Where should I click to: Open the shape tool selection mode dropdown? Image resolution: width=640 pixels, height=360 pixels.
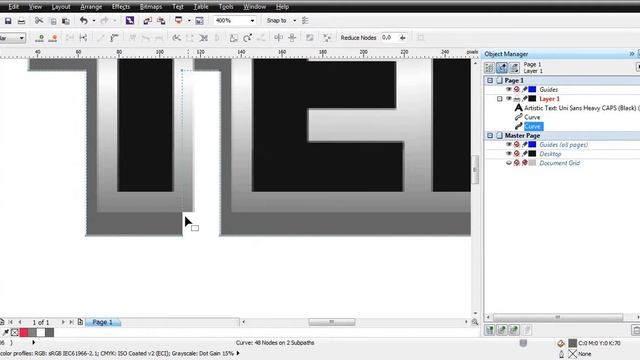pos(21,38)
